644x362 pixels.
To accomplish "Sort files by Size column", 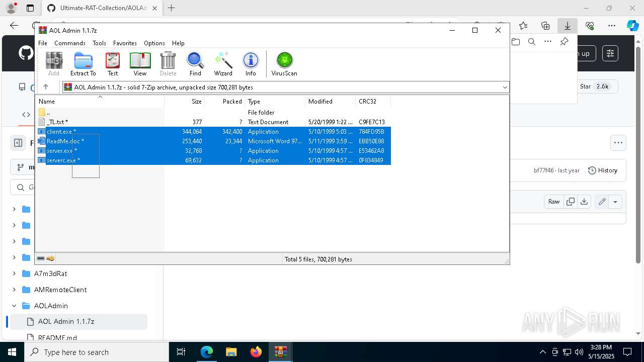I will tap(184, 102).
